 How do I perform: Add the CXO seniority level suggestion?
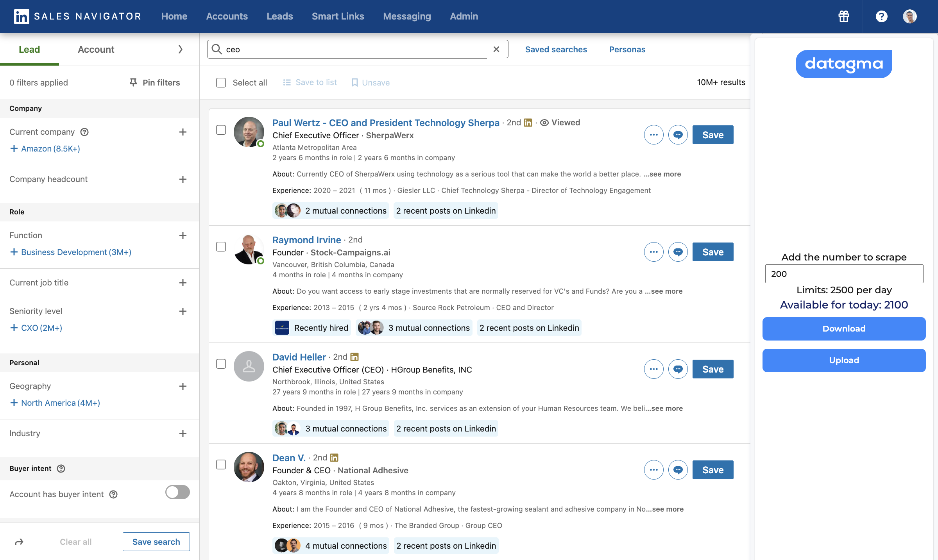coord(36,328)
